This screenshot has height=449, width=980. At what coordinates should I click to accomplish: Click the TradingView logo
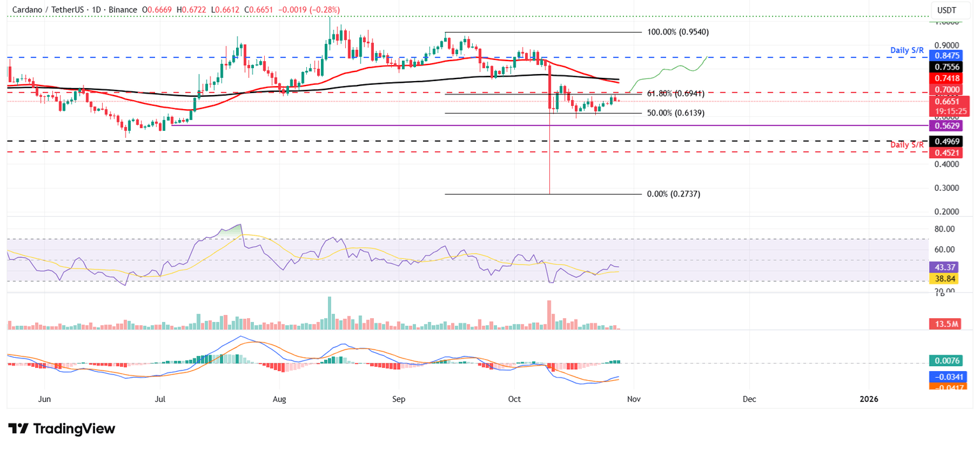(62, 429)
